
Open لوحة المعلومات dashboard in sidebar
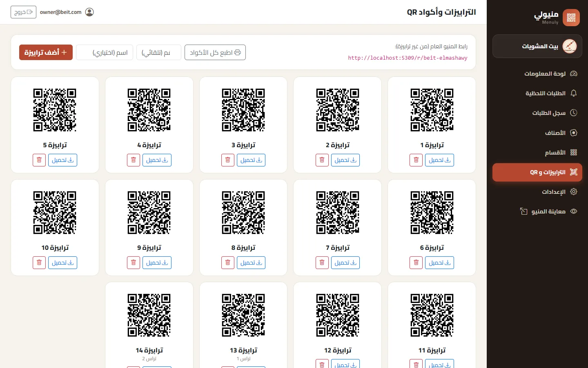537,74
